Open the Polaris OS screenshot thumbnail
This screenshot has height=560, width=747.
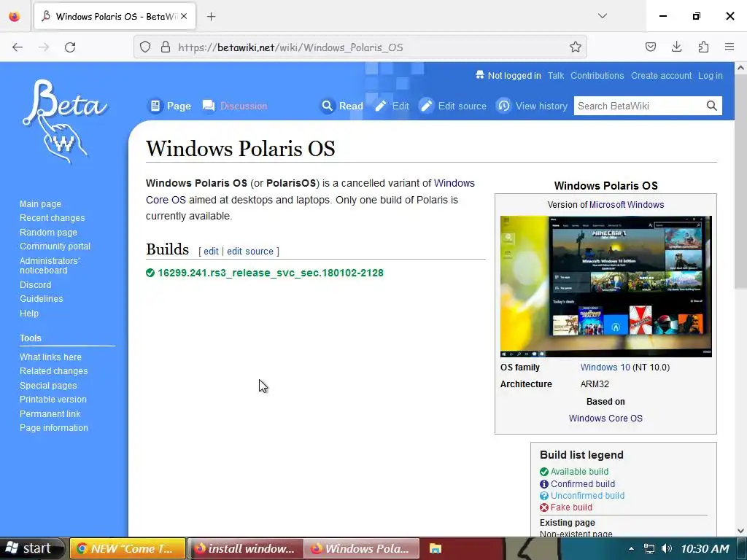[606, 286]
